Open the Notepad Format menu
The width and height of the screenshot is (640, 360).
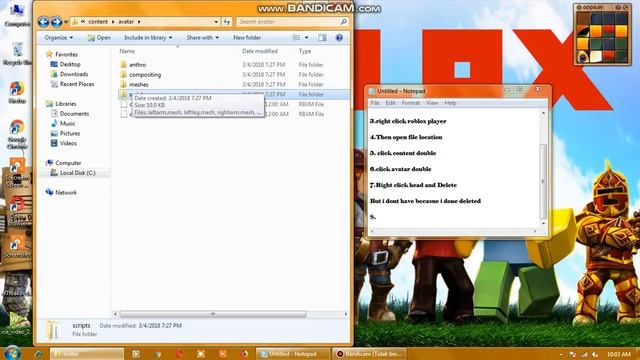coord(411,103)
